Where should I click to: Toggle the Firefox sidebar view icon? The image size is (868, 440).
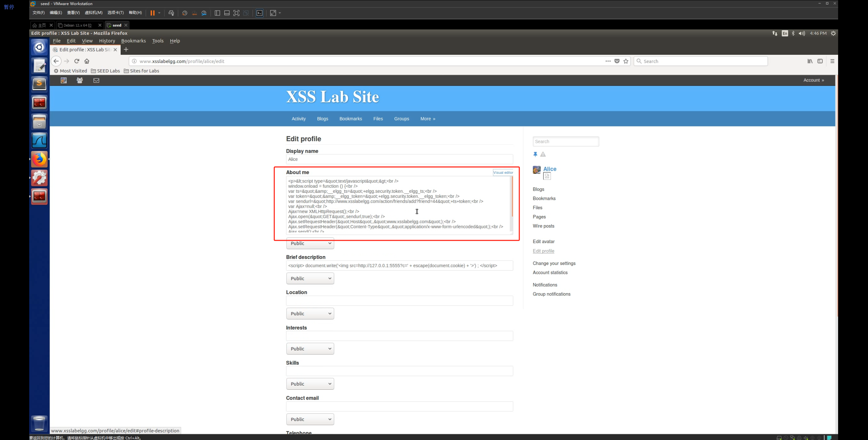pyautogui.click(x=820, y=61)
